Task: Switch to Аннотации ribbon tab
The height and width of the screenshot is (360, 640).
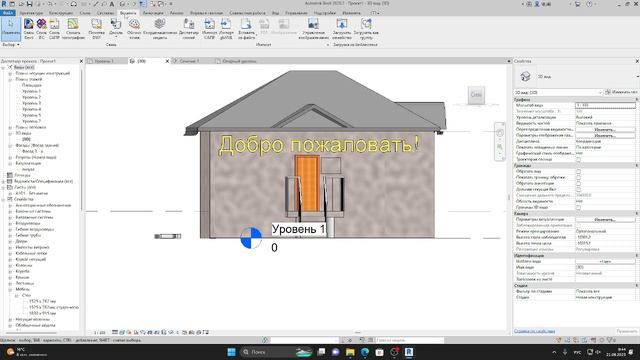Action: pos(153,13)
